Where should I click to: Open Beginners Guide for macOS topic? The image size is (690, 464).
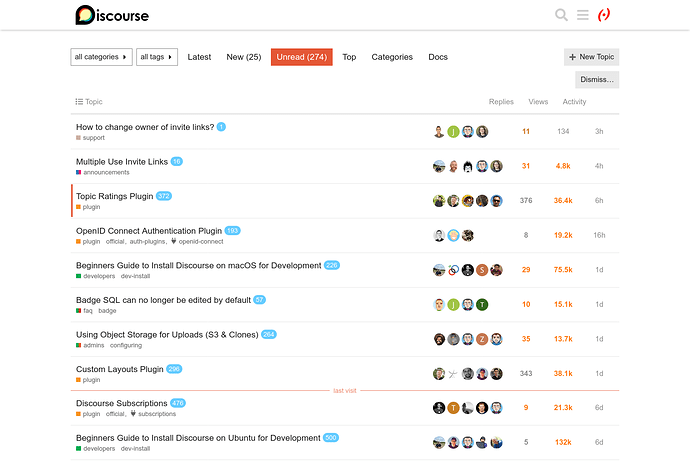point(198,265)
